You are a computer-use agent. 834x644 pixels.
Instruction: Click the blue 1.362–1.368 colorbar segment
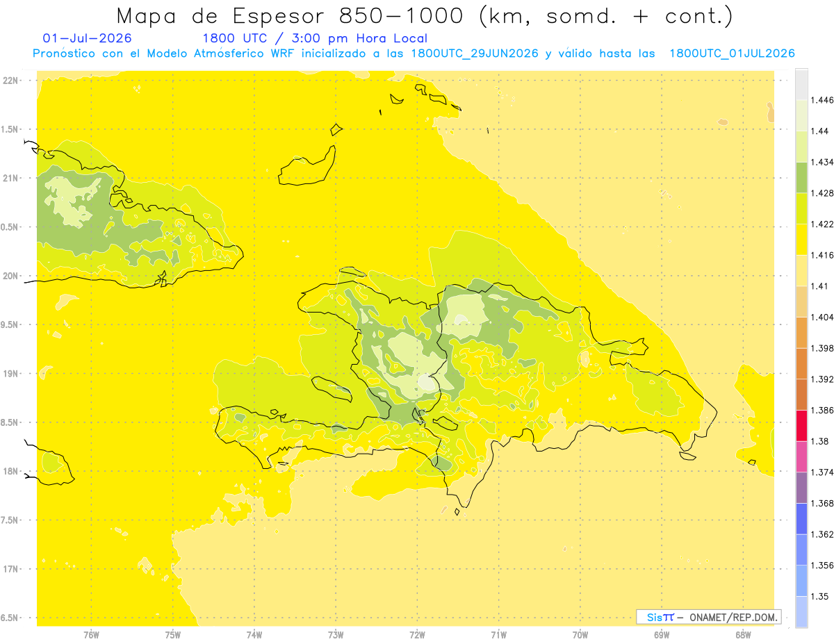(801, 518)
